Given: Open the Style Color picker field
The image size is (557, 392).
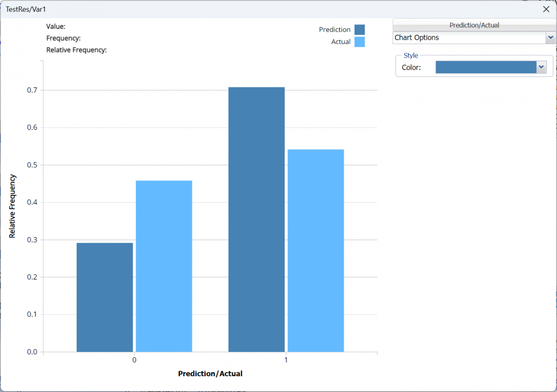Looking at the screenshot, I should point(486,67).
